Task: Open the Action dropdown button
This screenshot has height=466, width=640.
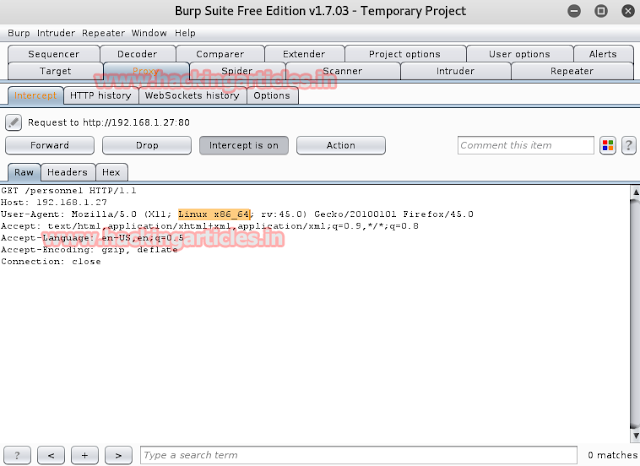Action: [x=341, y=146]
